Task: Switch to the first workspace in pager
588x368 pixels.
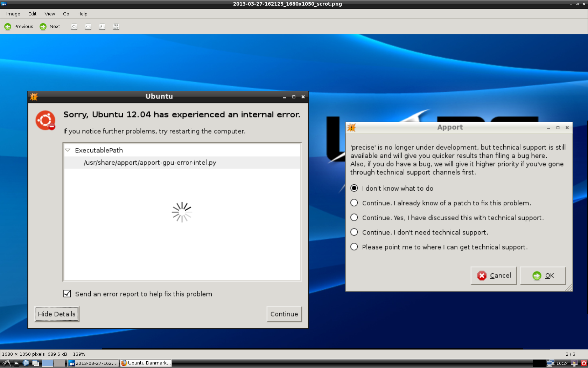Action: [x=48, y=363]
